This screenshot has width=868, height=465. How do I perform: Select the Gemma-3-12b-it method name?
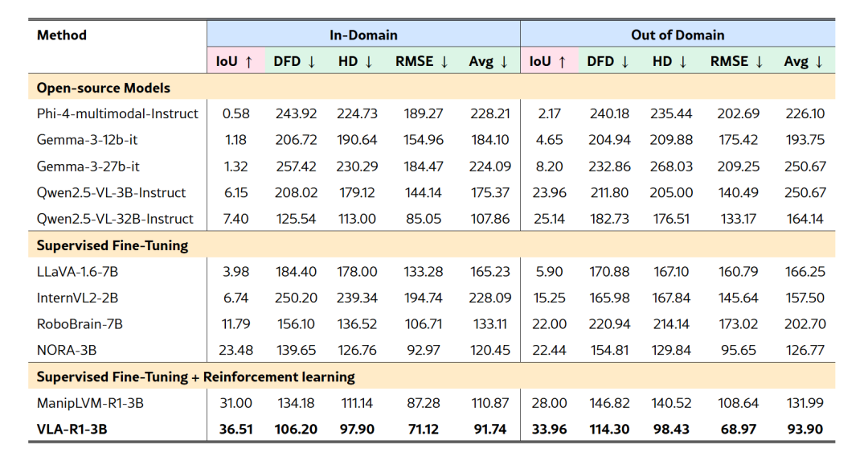point(87,140)
